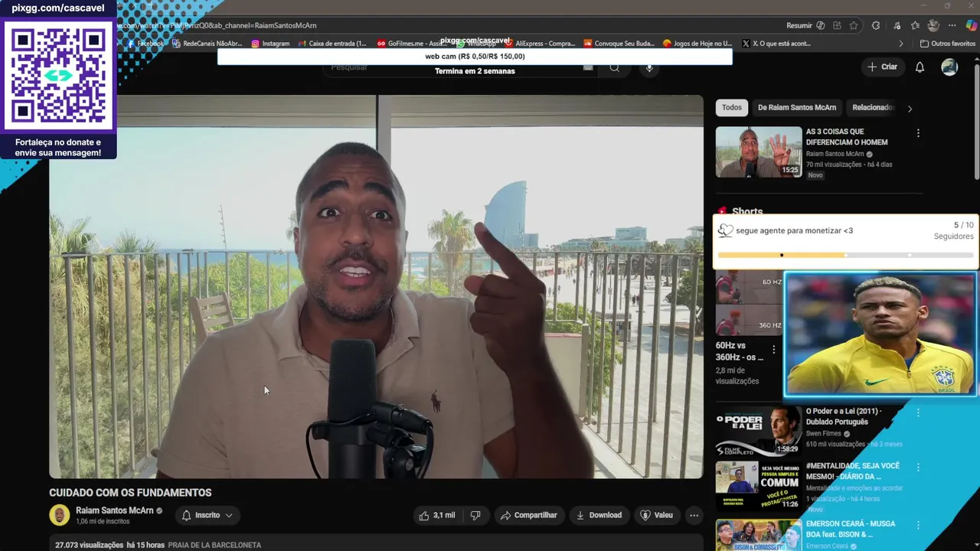The image size is (980, 551).
Task: Launch the Copilot icon in the Edge toolbar
Action: (x=971, y=25)
